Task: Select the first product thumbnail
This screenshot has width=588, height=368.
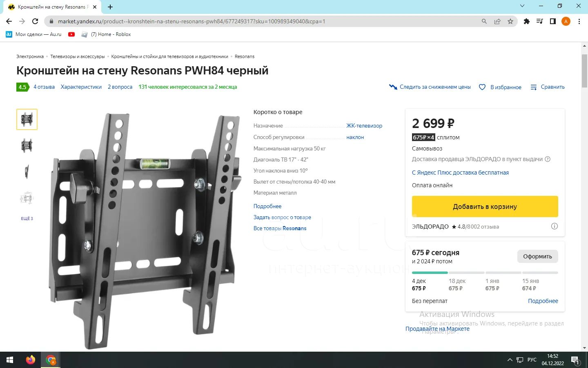Action: pos(27,119)
